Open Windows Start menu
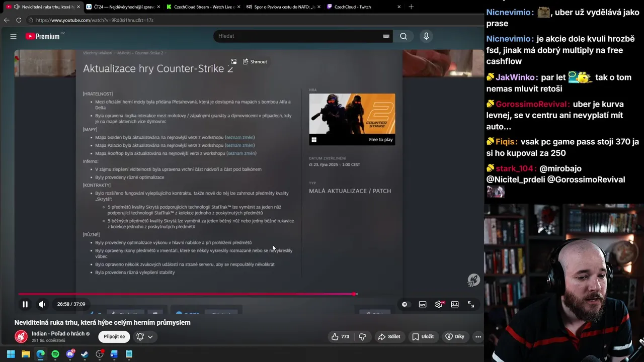Image resolution: width=644 pixels, height=362 pixels. (x=11, y=354)
